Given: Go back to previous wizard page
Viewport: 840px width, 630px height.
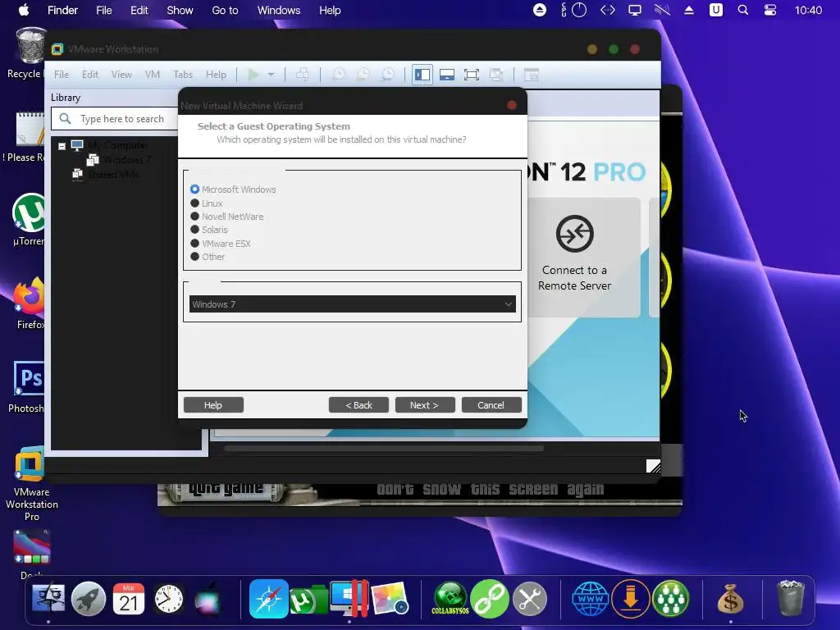Looking at the screenshot, I should click(x=358, y=405).
